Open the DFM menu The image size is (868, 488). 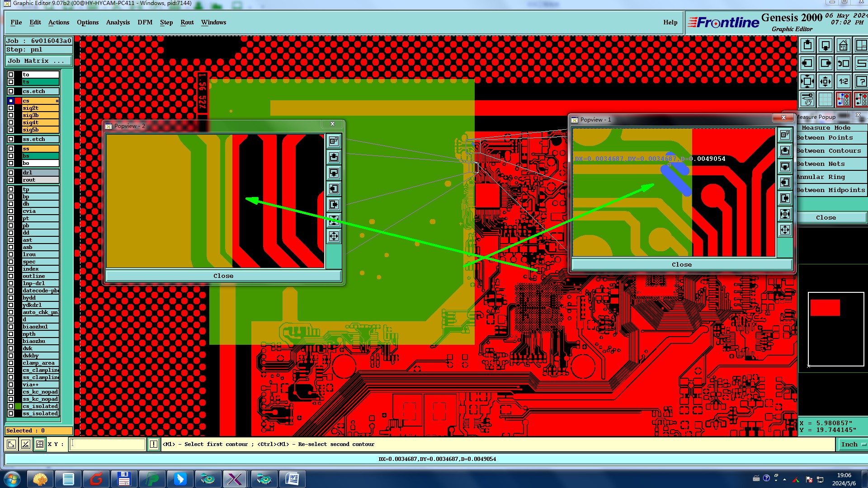(145, 22)
